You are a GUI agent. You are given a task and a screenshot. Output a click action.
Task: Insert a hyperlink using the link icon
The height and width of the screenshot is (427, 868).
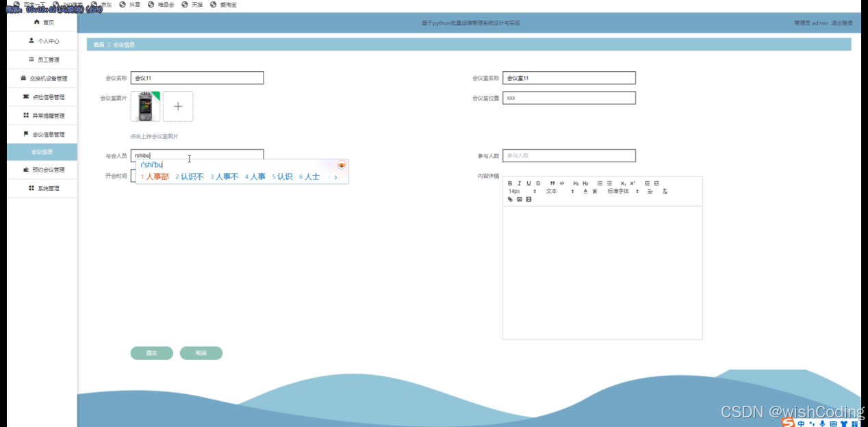(x=510, y=199)
